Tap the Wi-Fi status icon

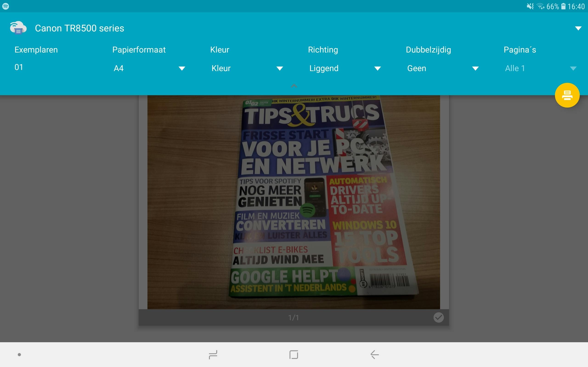pyautogui.click(x=541, y=6)
